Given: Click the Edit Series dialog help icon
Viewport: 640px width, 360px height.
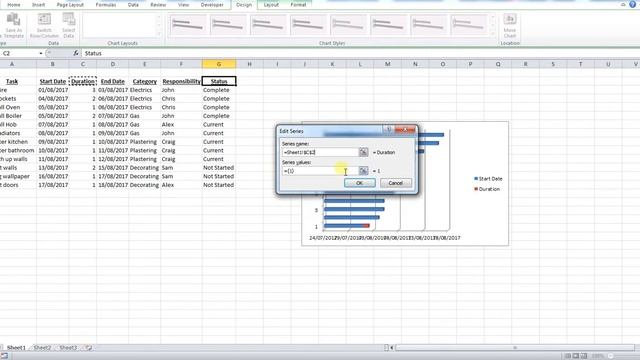Looking at the screenshot, I should tap(389, 130).
